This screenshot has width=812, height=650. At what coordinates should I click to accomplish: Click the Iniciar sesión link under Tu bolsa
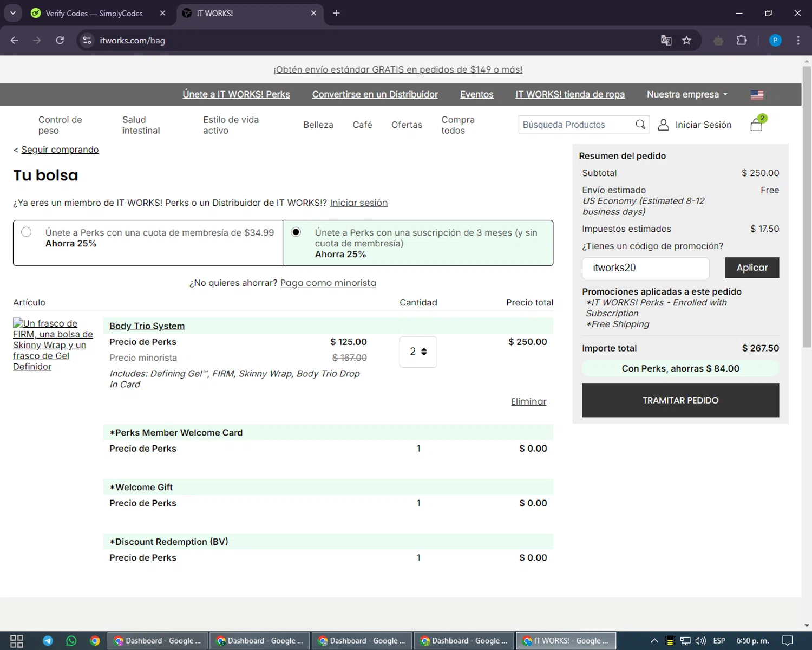[x=359, y=203]
